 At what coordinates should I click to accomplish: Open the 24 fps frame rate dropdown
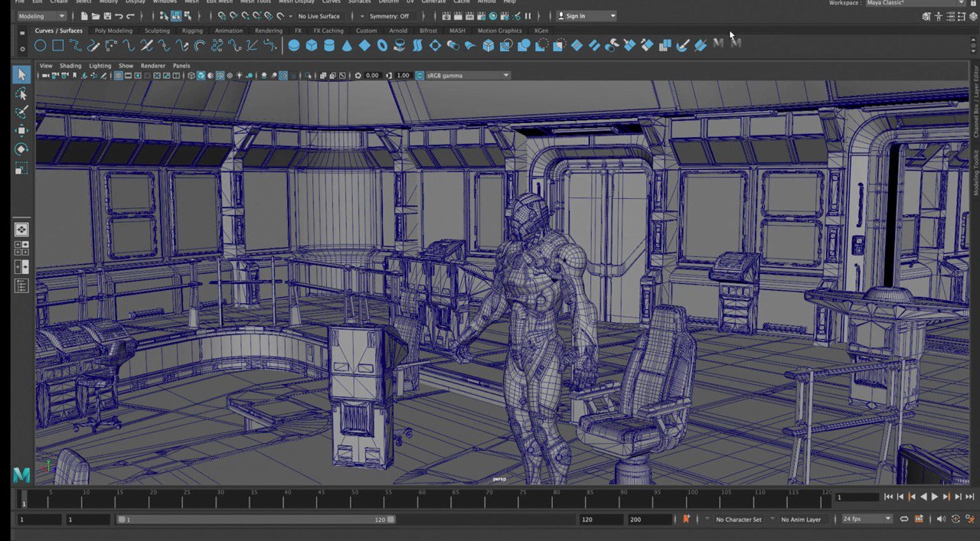(867, 519)
